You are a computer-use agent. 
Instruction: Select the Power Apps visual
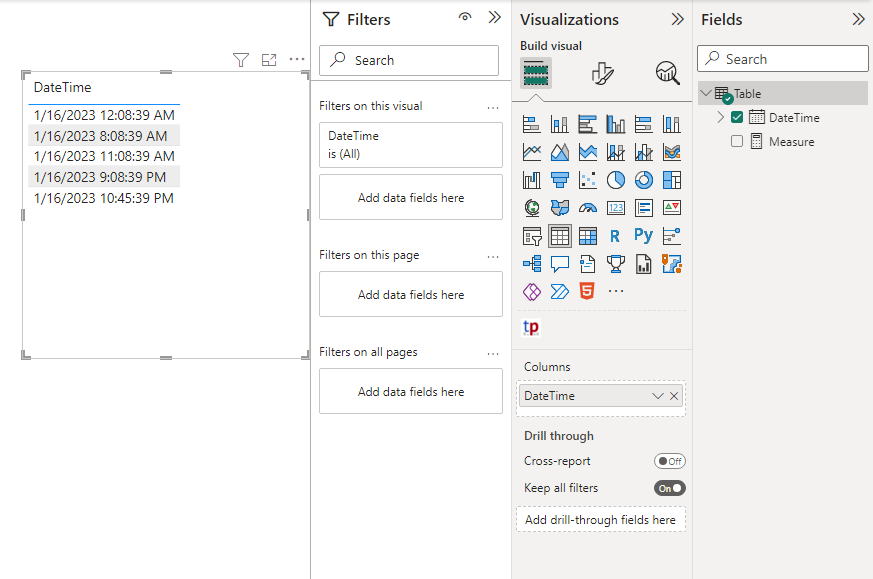coord(532,291)
